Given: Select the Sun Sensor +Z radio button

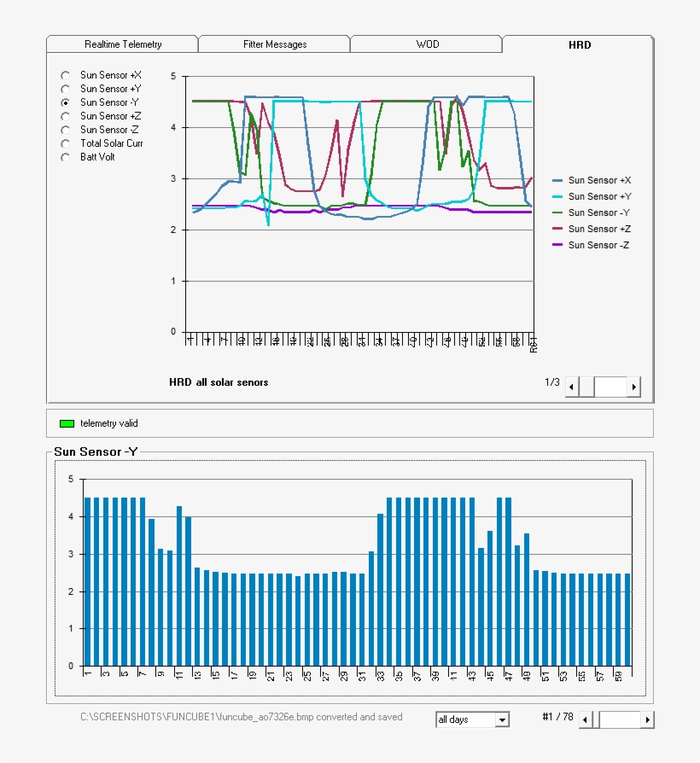Looking at the screenshot, I should click(65, 116).
